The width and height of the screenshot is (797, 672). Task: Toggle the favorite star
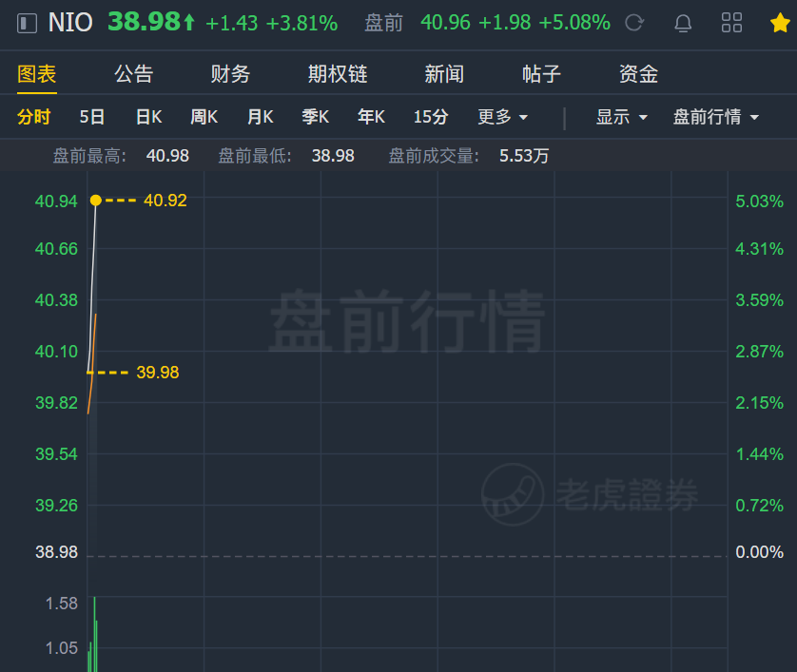point(780,23)
